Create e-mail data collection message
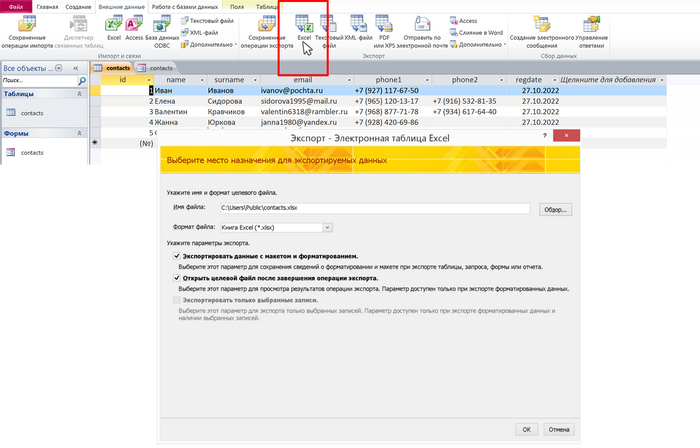 [542, 31]
